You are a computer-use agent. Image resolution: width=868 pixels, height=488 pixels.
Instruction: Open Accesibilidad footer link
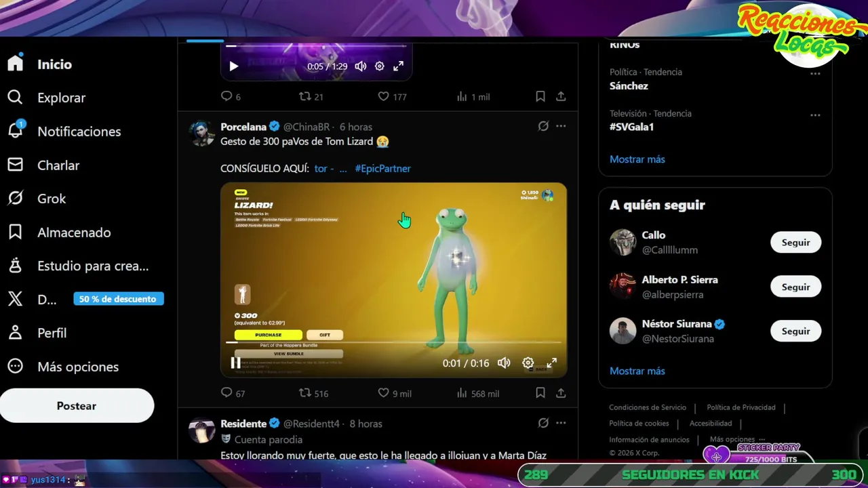coord(711,423)
